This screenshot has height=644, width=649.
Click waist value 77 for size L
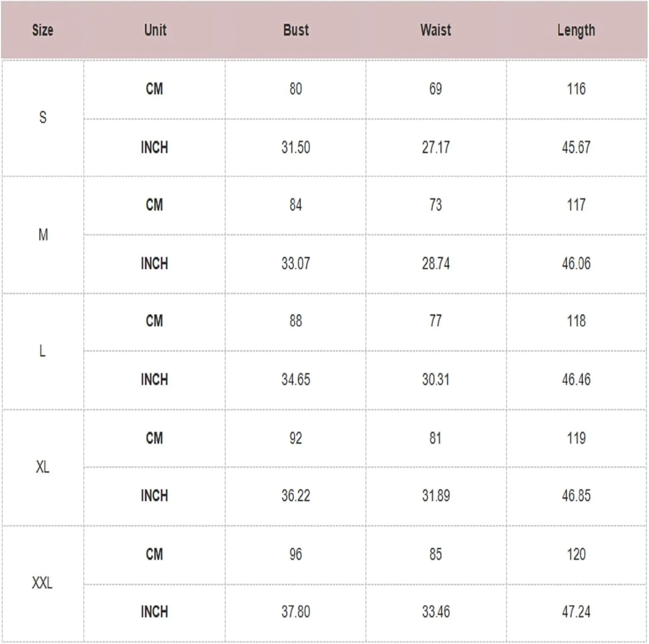click(x=436, y=320)
